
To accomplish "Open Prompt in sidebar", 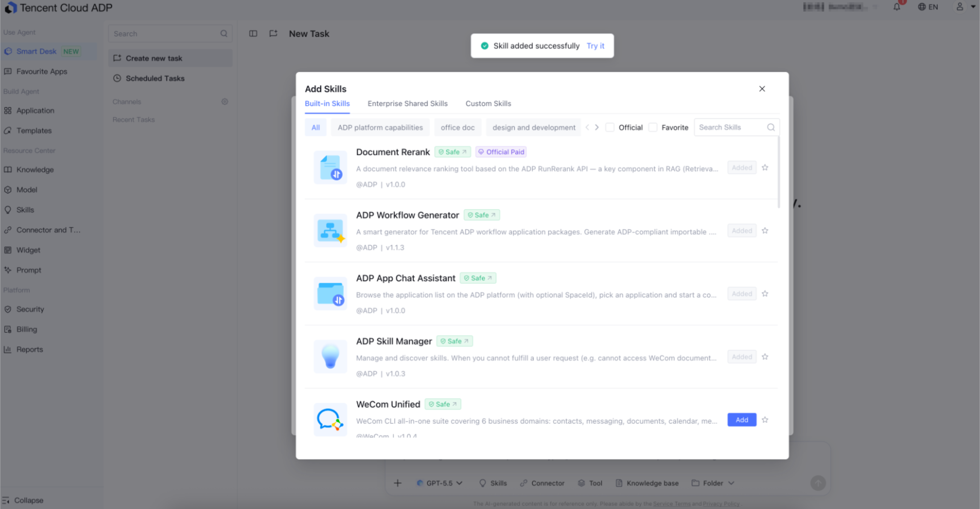I will pos(48,270).
